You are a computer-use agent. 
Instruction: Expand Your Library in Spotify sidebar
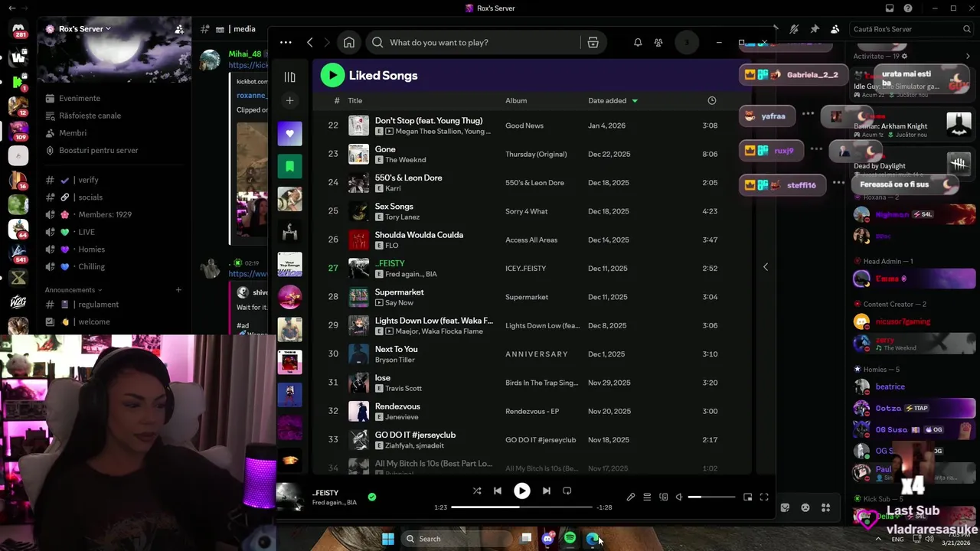289,77
